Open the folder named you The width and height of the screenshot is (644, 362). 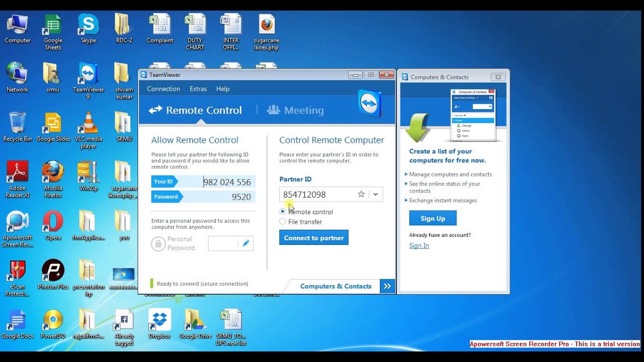coord(124,226)
